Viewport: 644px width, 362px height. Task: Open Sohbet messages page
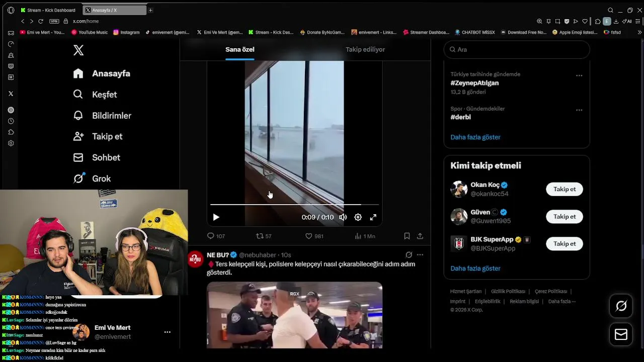tap(97, 157)
